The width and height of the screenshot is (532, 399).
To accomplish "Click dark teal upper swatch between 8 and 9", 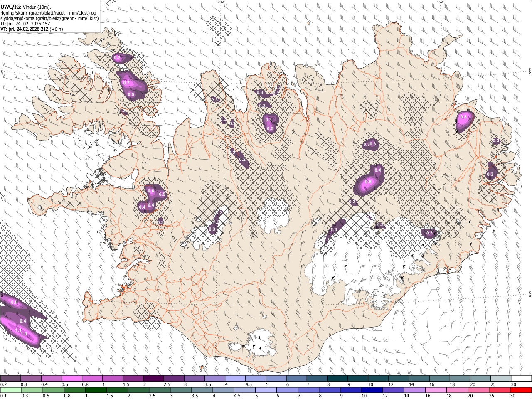I will 337,378.
